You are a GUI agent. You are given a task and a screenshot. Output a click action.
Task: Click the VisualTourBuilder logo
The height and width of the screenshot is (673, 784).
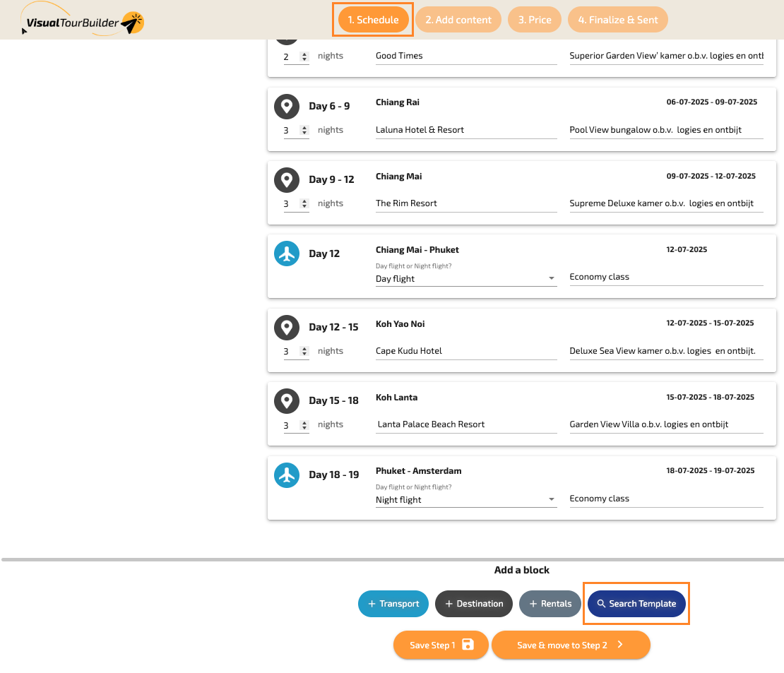[x=83, y=20]
